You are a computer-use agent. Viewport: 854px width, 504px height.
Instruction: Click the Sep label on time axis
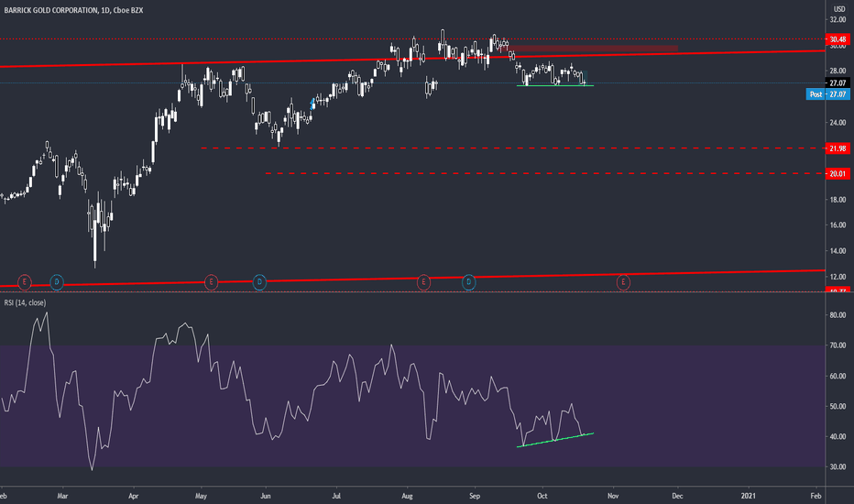(475, 496)
